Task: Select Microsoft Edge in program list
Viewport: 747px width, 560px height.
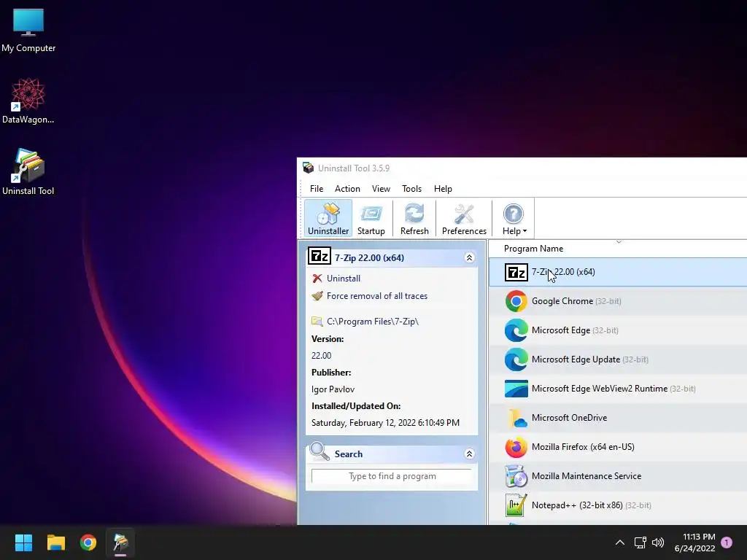Action: pyautogui.click(x=618, y=330)
